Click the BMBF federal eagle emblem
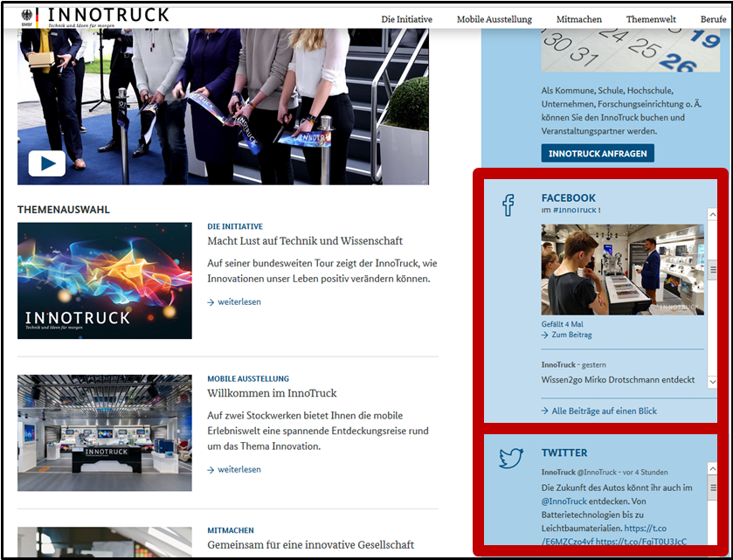 point(26,14)
